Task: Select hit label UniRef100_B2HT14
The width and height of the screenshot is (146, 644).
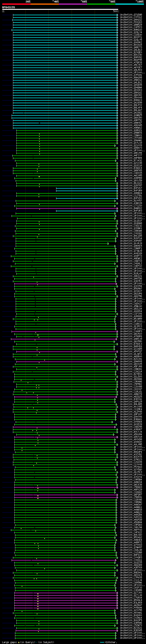Action: pyautogui.click(x=131, y=238)
